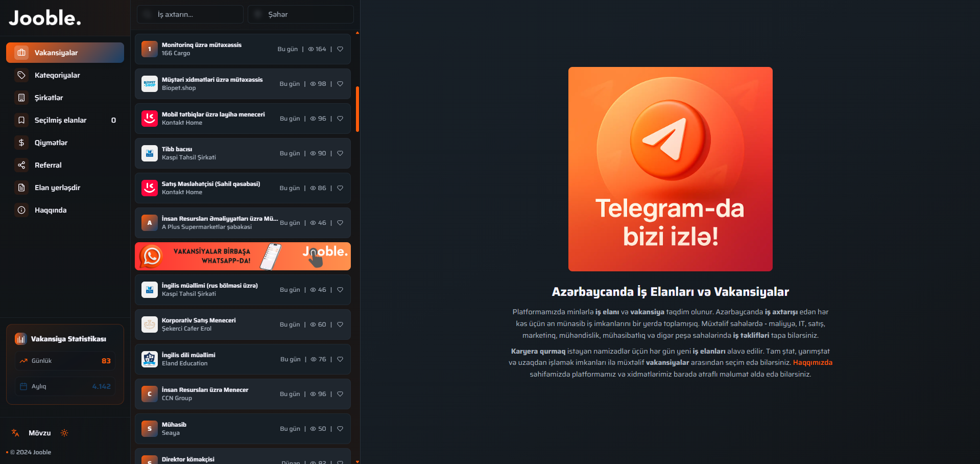
Task: Favorite the Monitorinq üzrə mütəxəssis job
Action: tap(340, 49)
